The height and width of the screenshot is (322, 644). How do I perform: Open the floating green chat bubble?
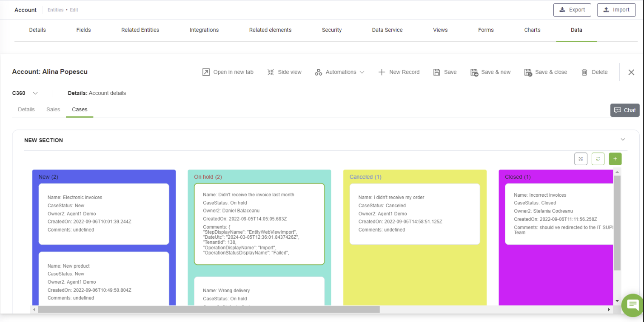pos(633,305)
